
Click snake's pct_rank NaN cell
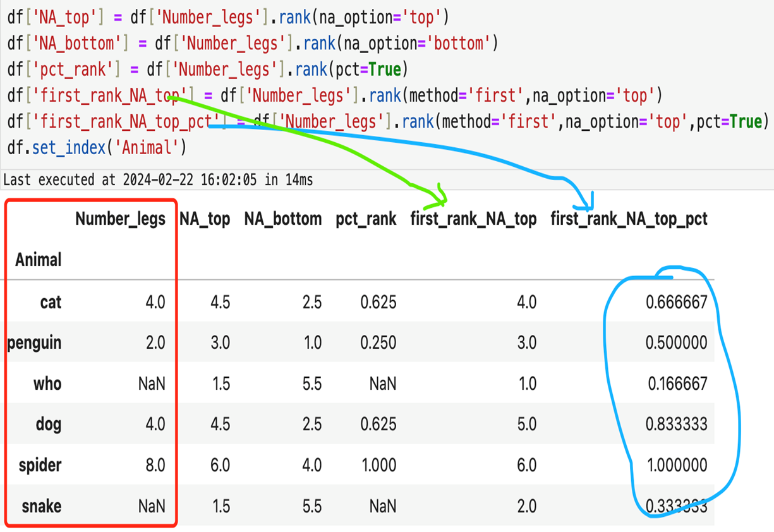pos(383,506)
